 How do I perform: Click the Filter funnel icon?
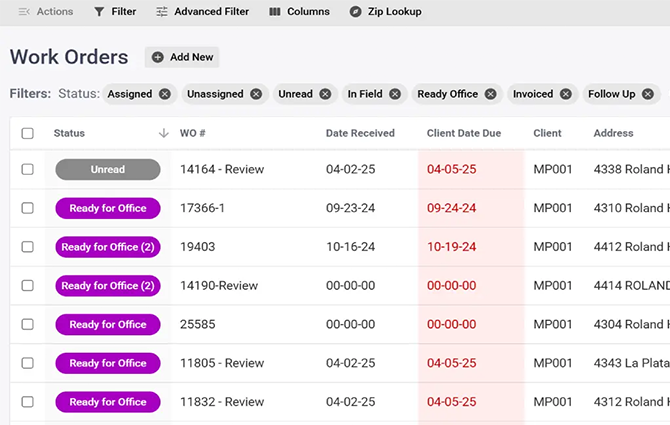(99, 12)
